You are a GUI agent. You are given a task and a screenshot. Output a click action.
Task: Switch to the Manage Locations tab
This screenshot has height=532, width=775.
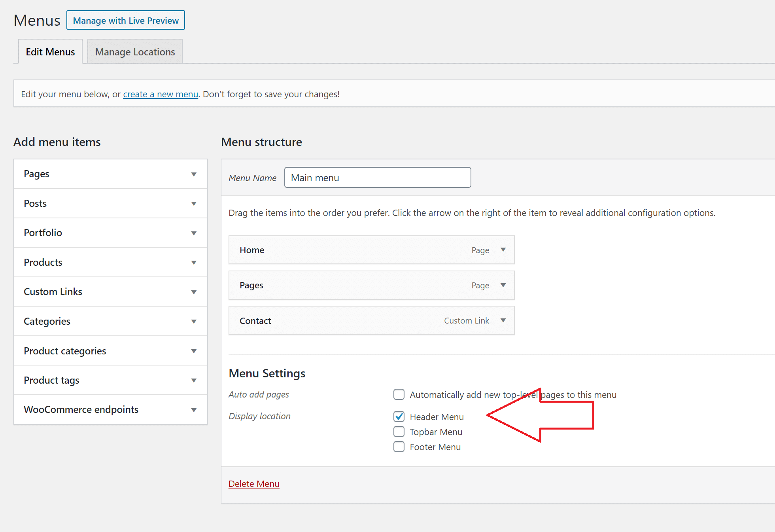click(135, 52)
